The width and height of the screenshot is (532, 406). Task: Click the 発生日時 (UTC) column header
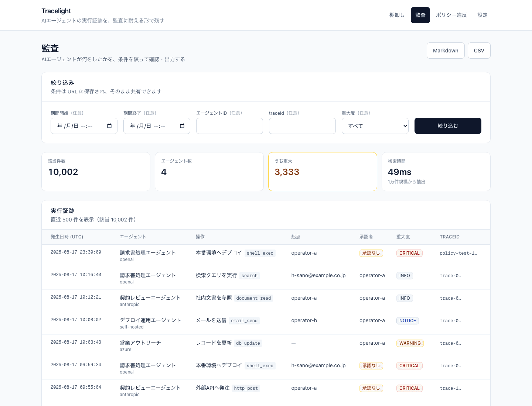67,237
